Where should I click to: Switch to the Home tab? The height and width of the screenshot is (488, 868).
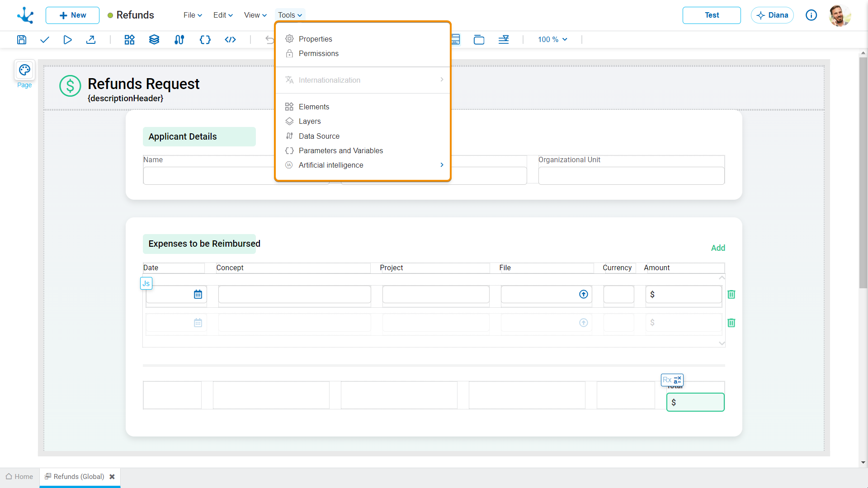click(19, 477)
